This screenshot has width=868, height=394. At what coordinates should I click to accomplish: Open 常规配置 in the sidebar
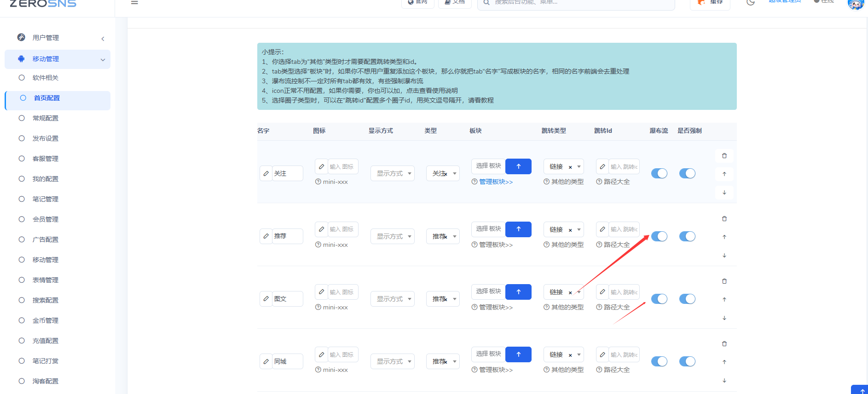click(x=46, y=118)
